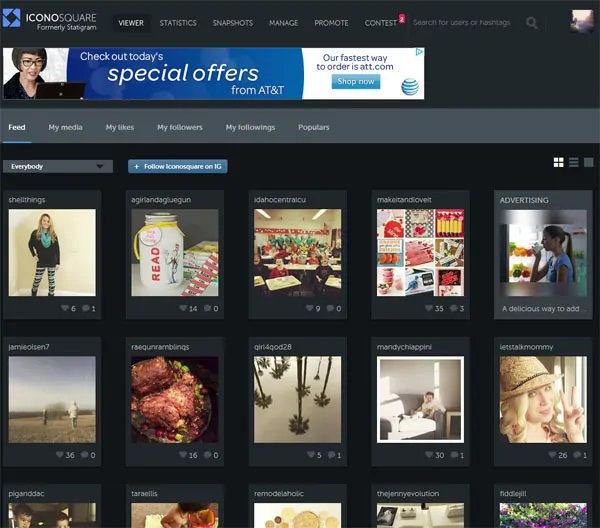Open the READ mason jar photo

[175, 253]
